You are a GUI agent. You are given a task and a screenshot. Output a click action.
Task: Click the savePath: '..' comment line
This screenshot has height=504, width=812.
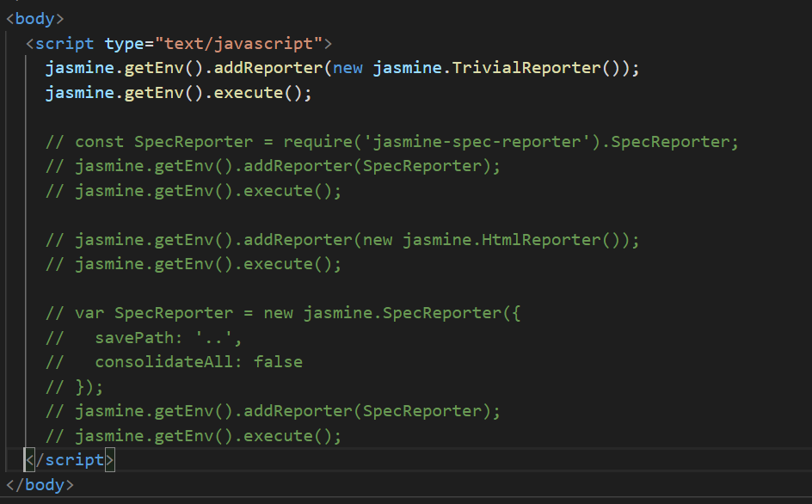[x=144, y=338]
